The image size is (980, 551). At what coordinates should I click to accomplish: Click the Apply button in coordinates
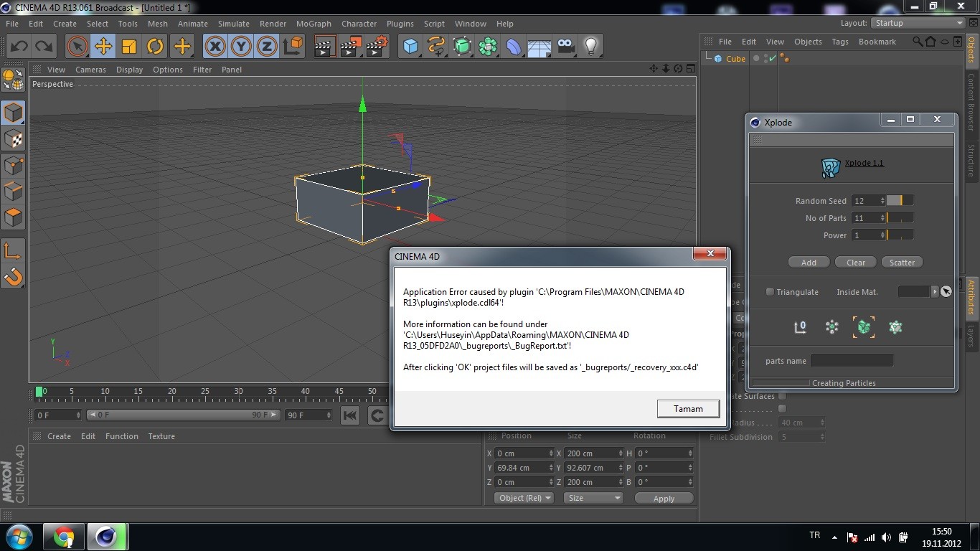[664, 499]
